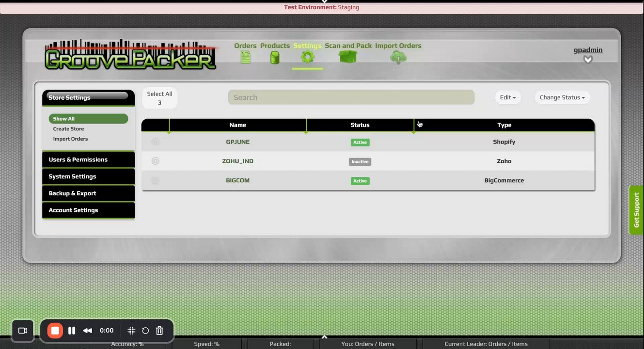Image resolution: width=644 pixels, height=349 pixels.
Task: Open the Import Orders menu label
Action: click(398, 46)
